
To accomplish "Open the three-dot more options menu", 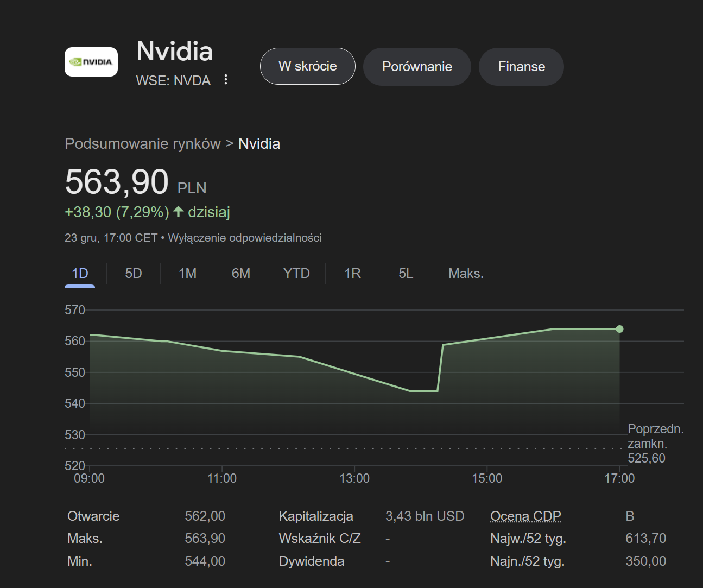I will click(226, 80).
